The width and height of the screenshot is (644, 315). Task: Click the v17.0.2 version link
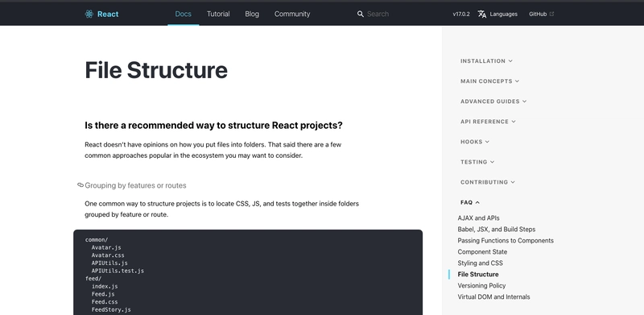[461, 14]
